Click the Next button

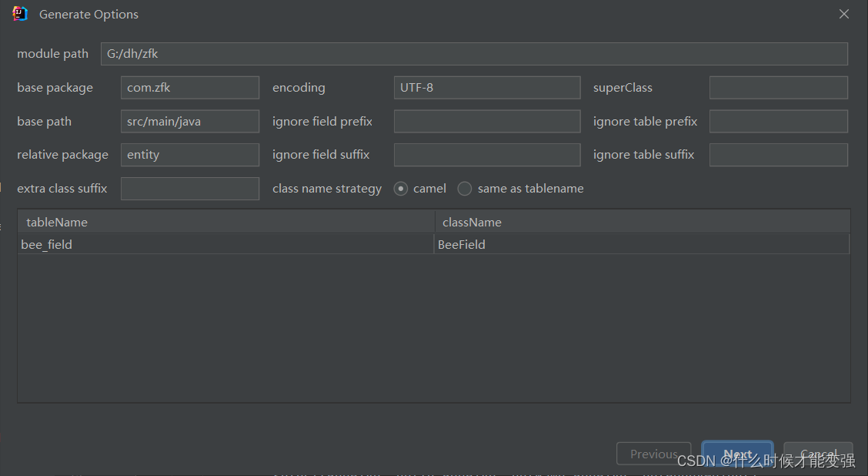tap(736, 454)
